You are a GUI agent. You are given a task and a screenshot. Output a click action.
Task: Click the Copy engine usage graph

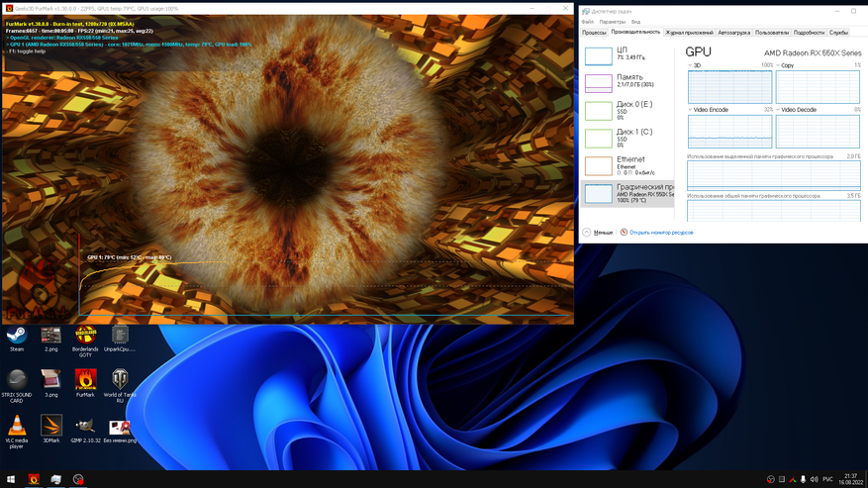point(818,86)
